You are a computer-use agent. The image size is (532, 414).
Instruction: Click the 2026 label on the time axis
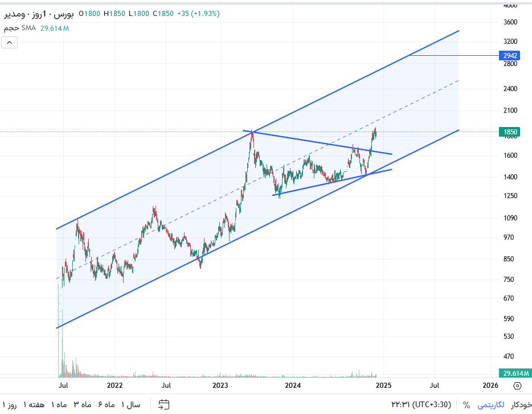[490, 386]
